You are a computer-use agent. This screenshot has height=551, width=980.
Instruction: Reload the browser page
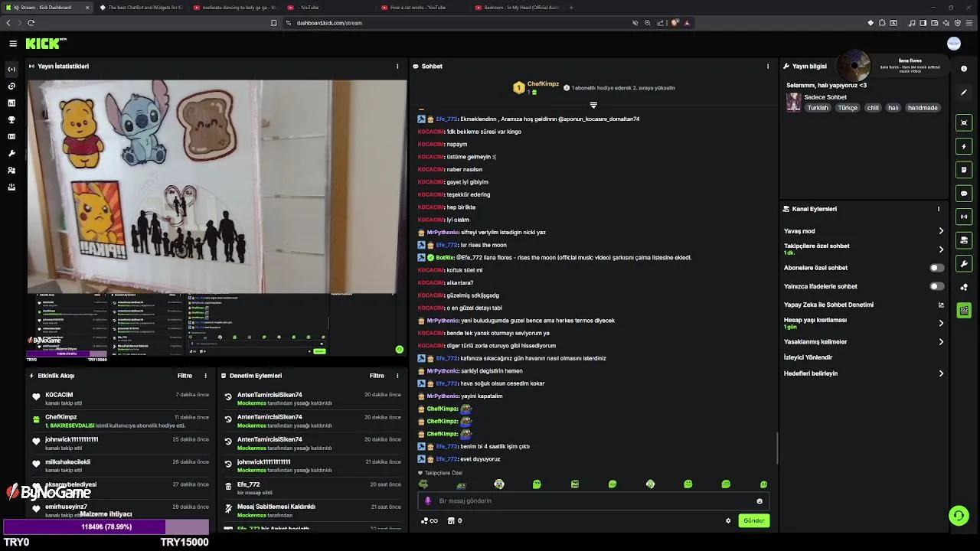pyautogui.click(x=31, y=23)
